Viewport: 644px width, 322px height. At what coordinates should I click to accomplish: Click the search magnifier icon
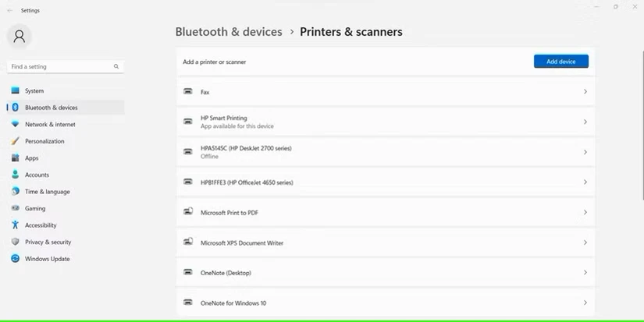[116, 66]
